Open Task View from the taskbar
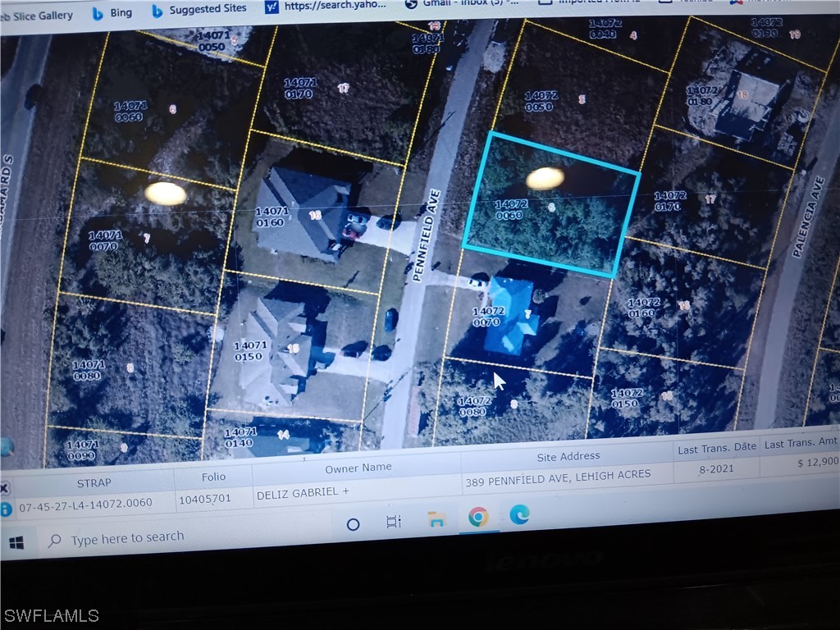 [x=394, y=522]
